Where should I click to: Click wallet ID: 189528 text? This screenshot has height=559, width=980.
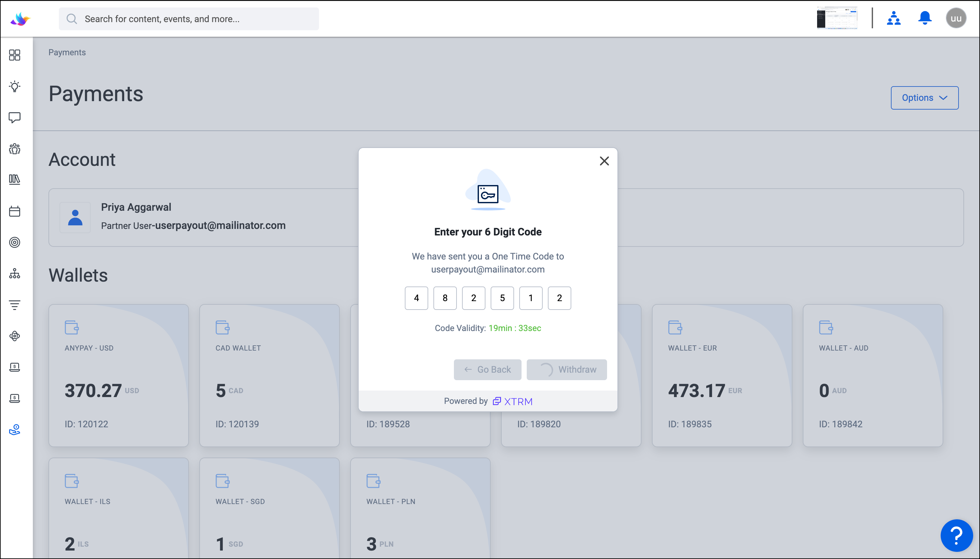pyautogui.click(x=388, y=424)
